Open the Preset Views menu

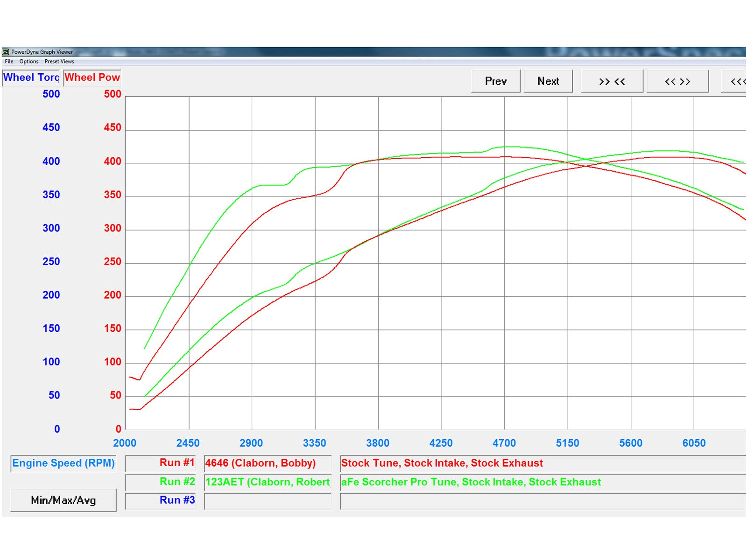[59, 61]
